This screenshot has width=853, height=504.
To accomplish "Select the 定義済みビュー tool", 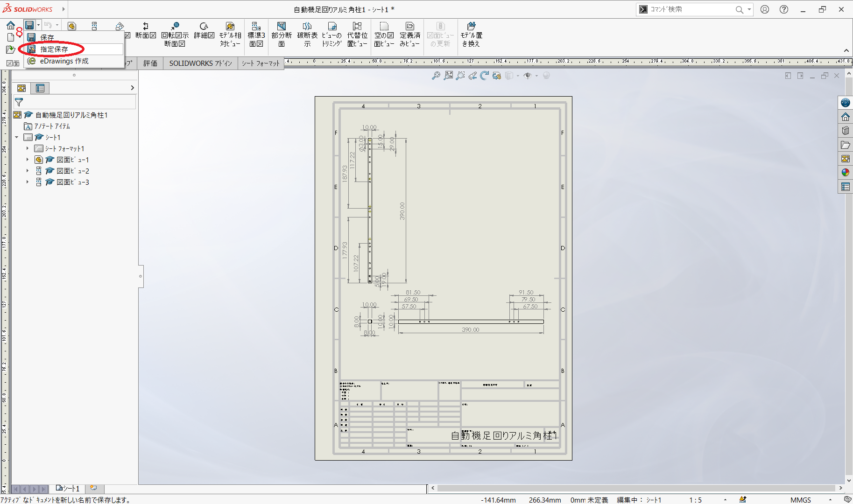I will point(410,35).
